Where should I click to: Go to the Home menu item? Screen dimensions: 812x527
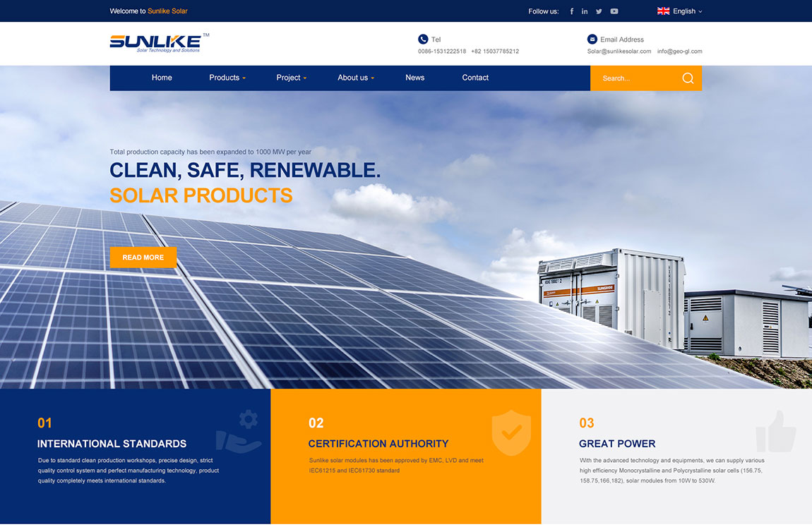click(x=162, y=78)
